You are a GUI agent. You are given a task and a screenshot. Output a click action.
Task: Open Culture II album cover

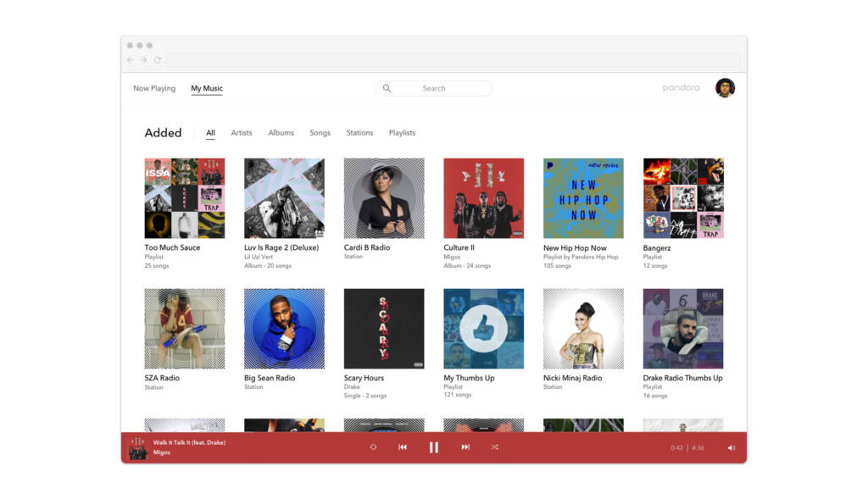(484, 198)
